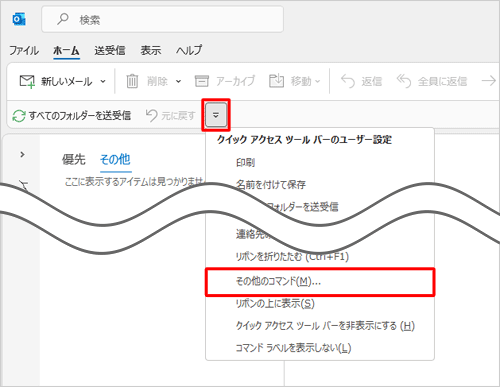Click the 新しいメール envelope icon
The width and height of the screenshot is (500, 387).
coord(27,81)
